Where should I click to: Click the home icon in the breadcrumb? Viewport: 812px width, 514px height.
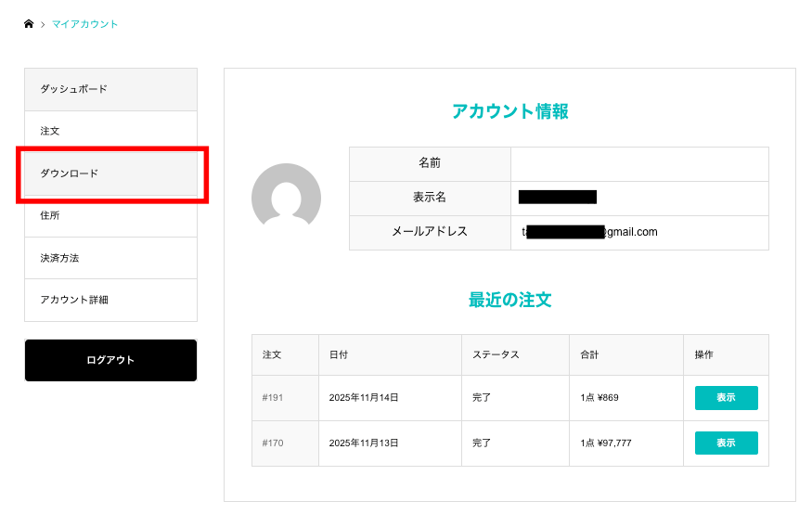click(x=29, y=24)
